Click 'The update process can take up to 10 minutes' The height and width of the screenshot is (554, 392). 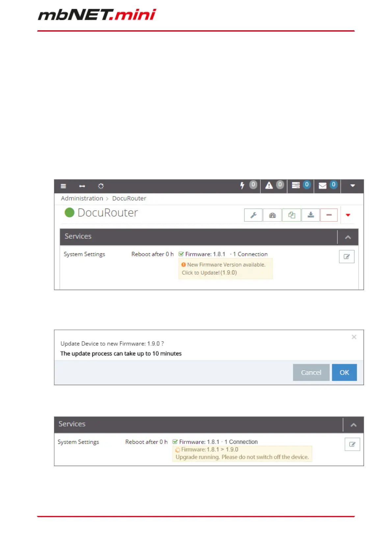121,354
